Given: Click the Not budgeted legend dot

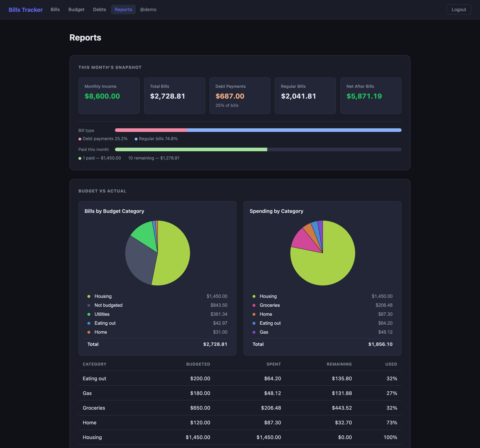Looking at the screenshot, I should click(x=89, y=305).
